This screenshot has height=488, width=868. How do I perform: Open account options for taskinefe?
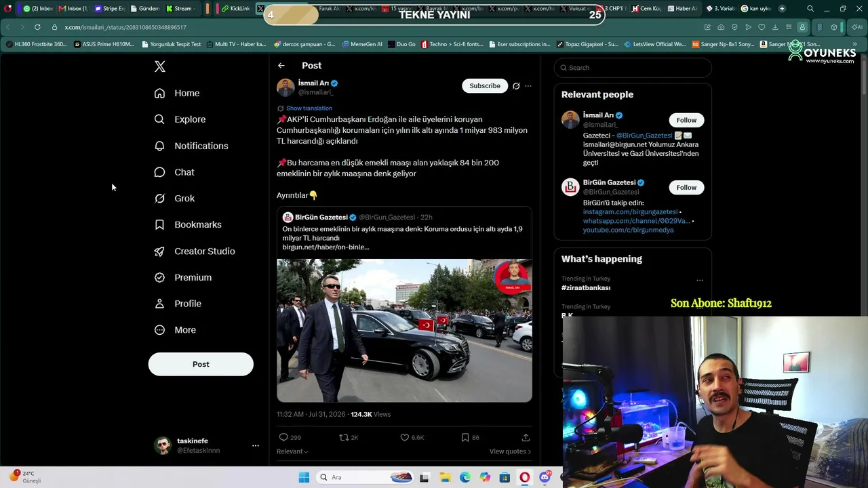click(x=256, y=445)
